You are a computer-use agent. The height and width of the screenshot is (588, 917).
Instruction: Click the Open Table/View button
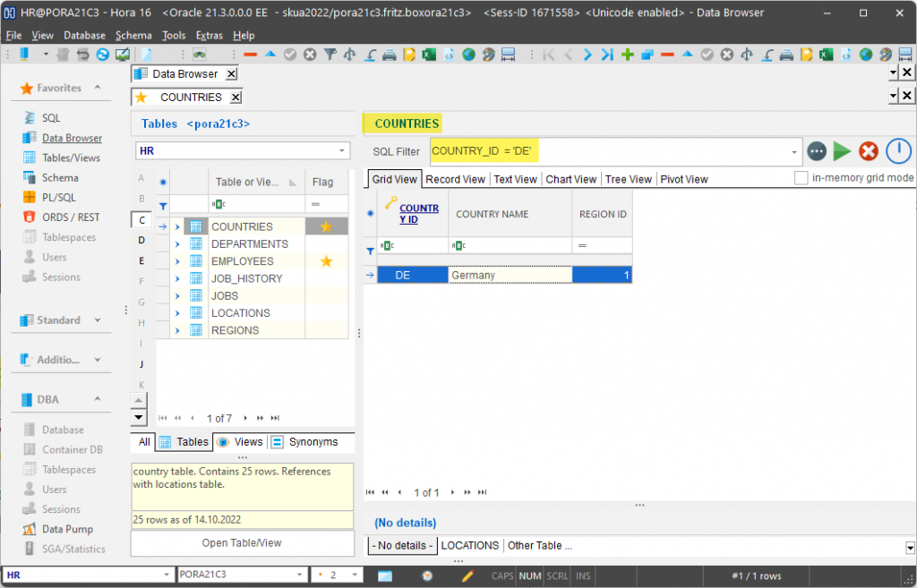coord(242,544)
